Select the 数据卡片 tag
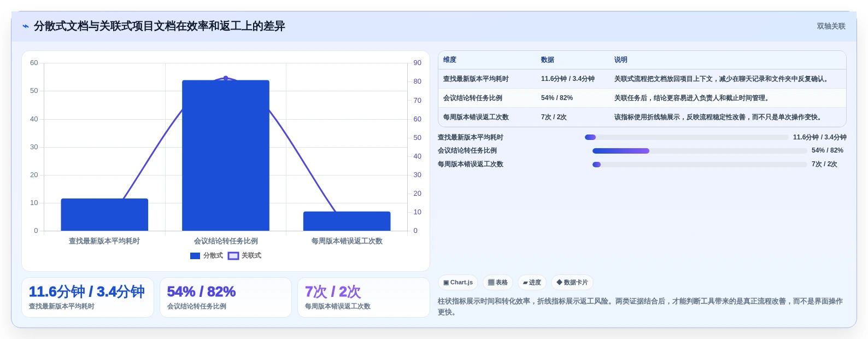The width and height of the screenshot is (868, 339). click(x=572, y=282)
